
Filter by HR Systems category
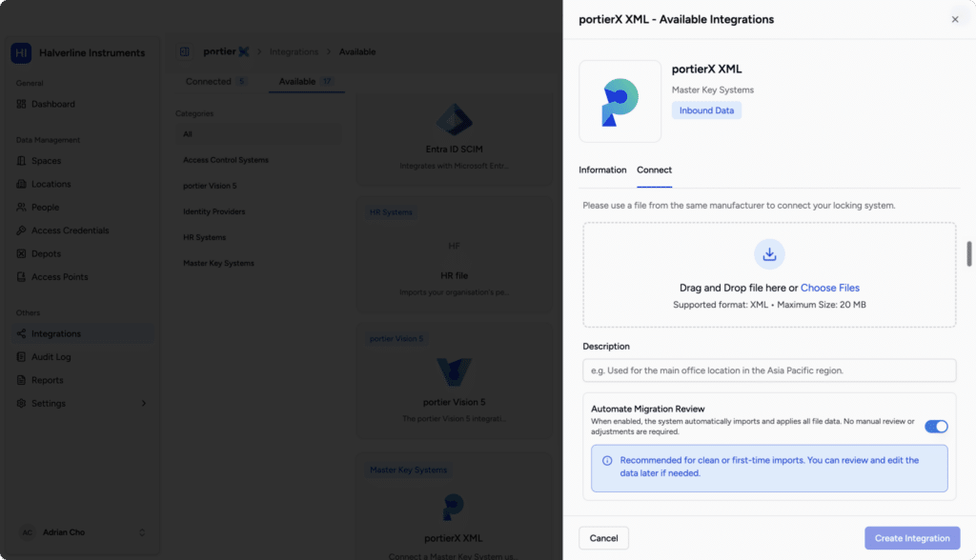click(x=258, y=238)
